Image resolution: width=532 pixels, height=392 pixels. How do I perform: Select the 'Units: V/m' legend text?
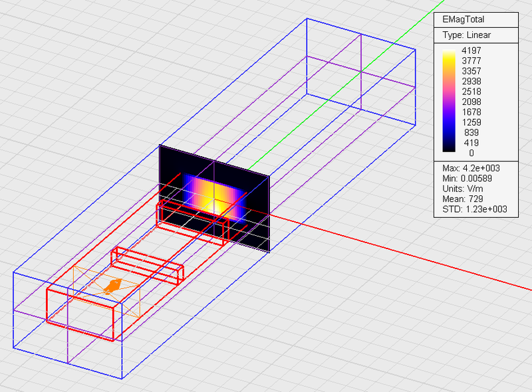point(467,189)
